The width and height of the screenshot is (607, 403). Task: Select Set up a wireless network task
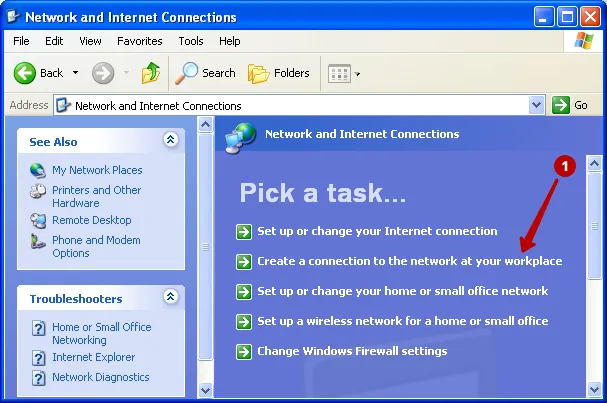click(403, 321)
